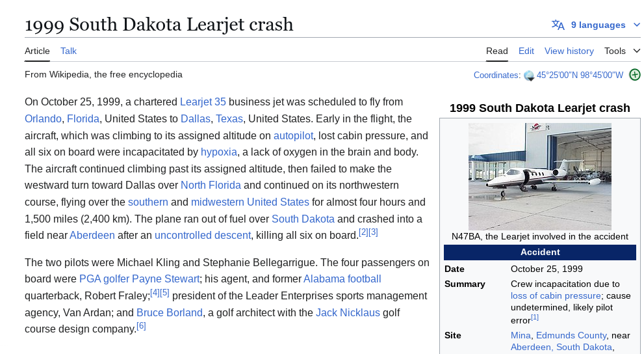Click chevron next to 9 languages
The height and width of the screenshot is (354, 644).
tap(637, 25)
